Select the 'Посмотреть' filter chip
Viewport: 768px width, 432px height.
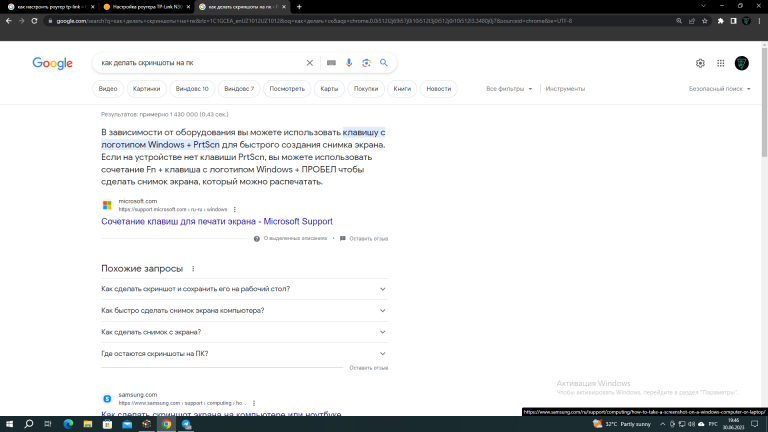287,89
